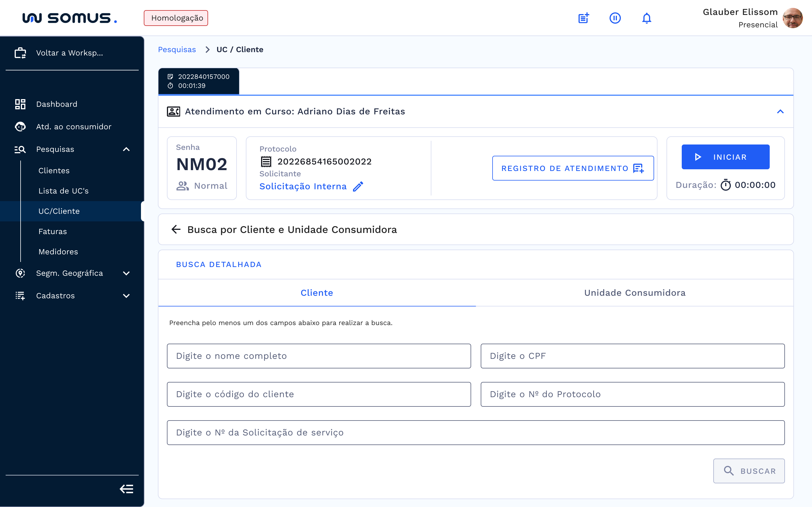The height and width of the screenshot is (507, 812).
Task: Select Faturas in the Pesquisas submenu
Action: 53,231
